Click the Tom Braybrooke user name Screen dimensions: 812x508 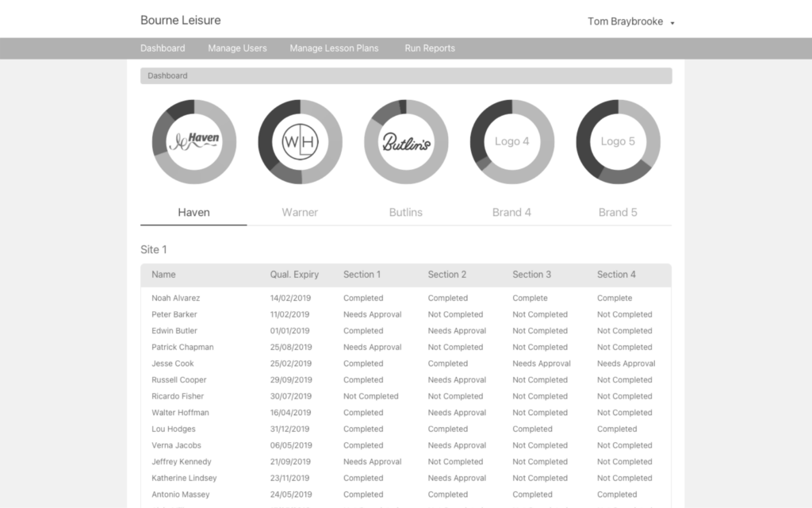(625, 21)
